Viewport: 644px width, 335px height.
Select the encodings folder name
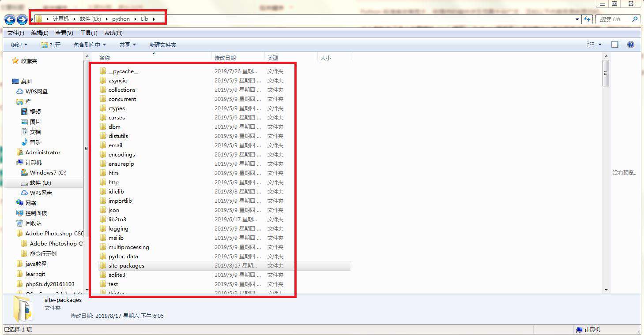coord(122,155)
